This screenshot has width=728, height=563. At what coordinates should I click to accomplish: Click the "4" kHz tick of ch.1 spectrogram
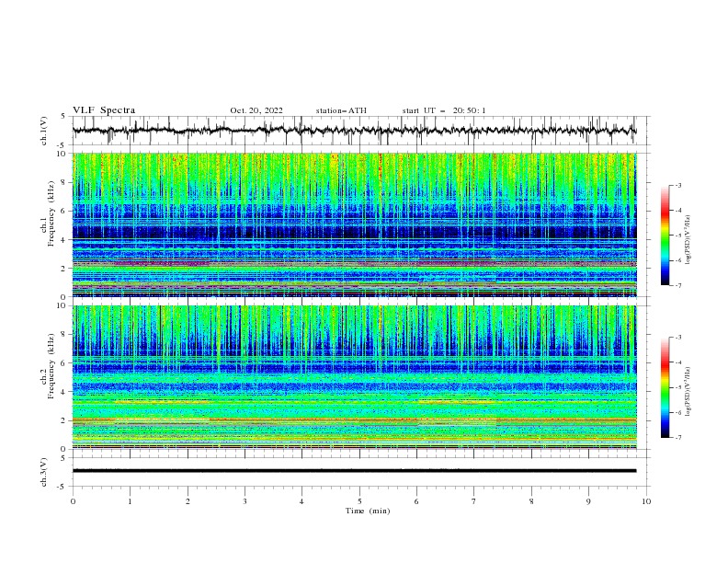pyautogui.click(x=65, y=239)
